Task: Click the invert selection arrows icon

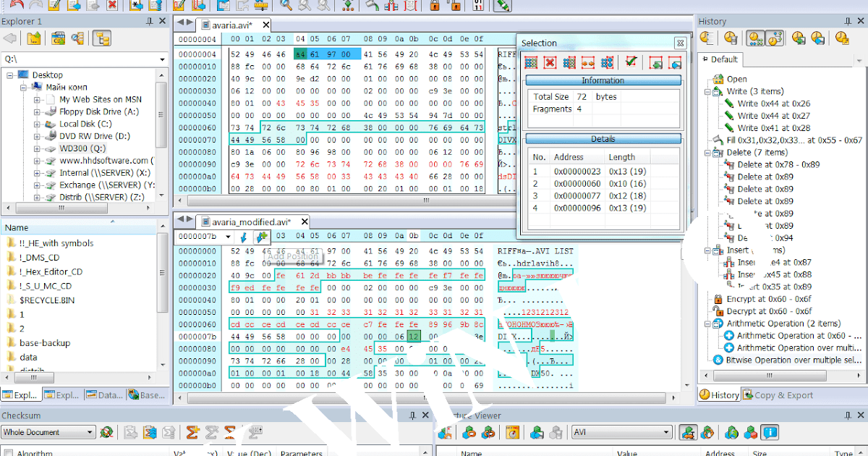Action: pyautogui.click(x=588, y=63)
